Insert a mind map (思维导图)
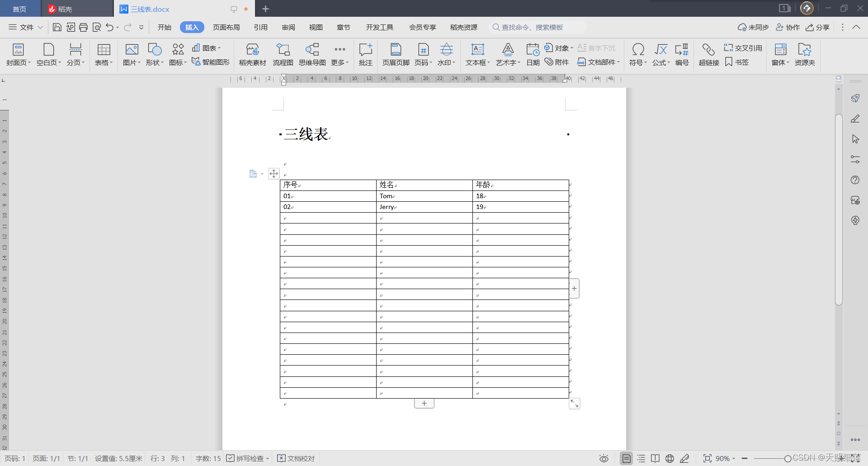 [x=312, y=55]
